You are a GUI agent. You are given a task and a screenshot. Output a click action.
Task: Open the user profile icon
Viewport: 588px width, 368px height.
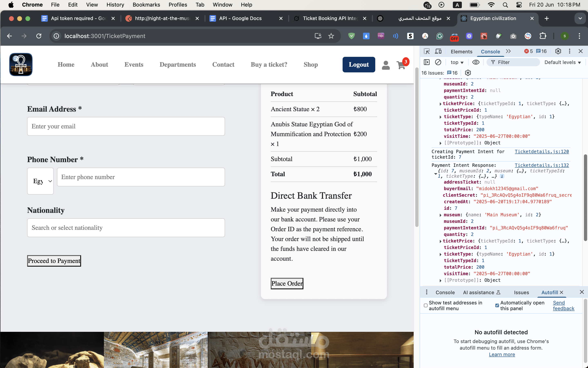point(386,65)
